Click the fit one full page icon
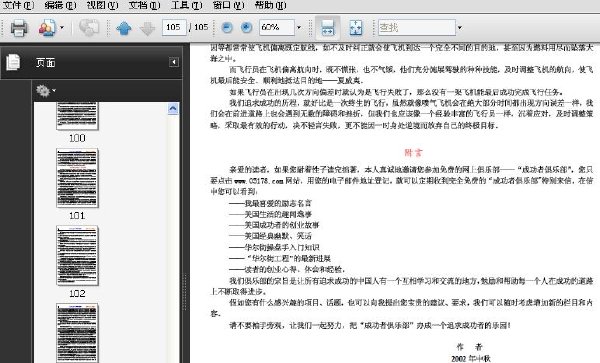 (356, 28)
